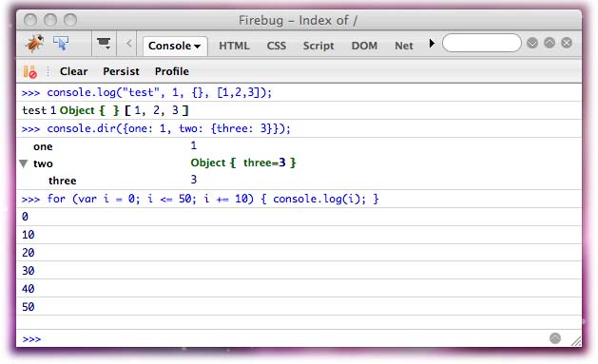Click the Firebug bug icon
Screen dimensions: 598x364
(x=34, y=44)
